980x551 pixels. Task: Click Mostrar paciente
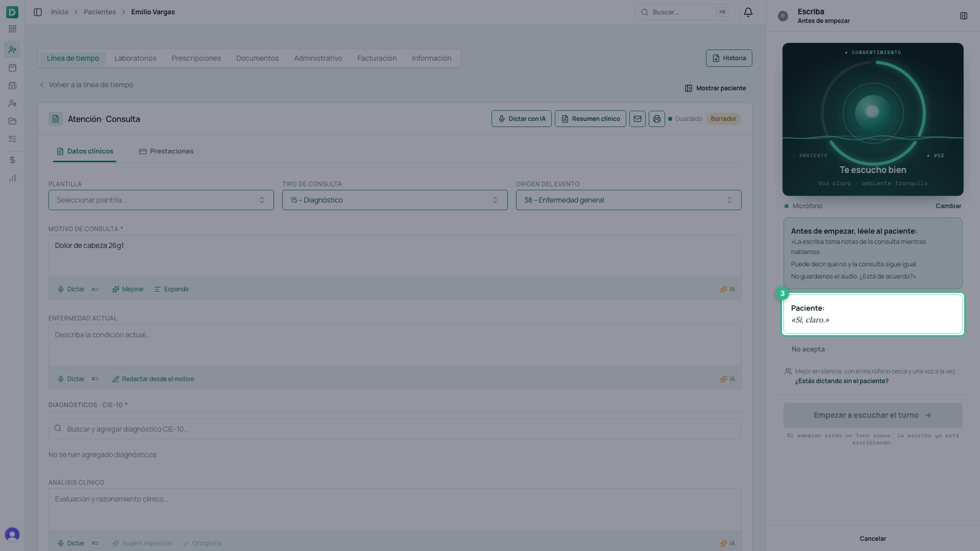(x=716, y=88)
